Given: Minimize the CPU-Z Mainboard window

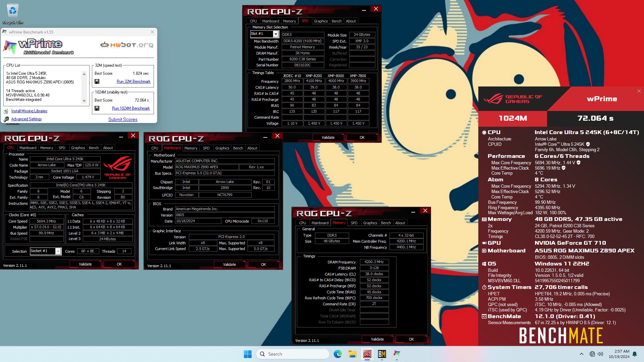Looking at the screenshot, I should (265, 137).
